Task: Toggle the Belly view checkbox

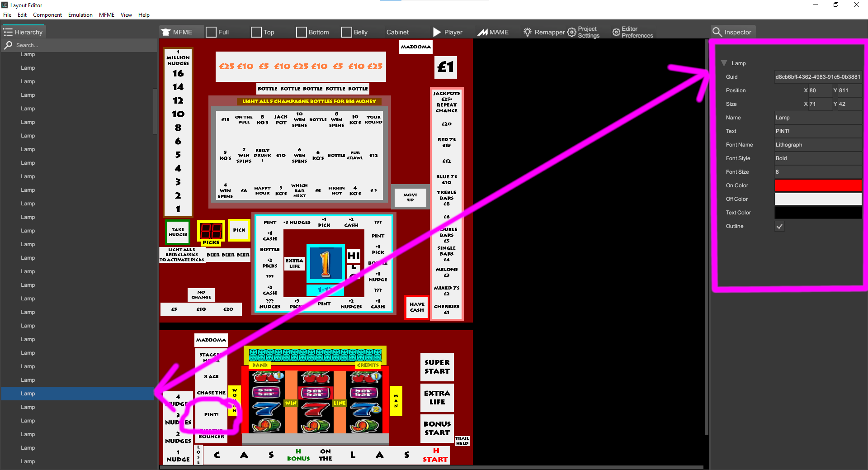Action: pyautogui.click(x=347, y=32)
